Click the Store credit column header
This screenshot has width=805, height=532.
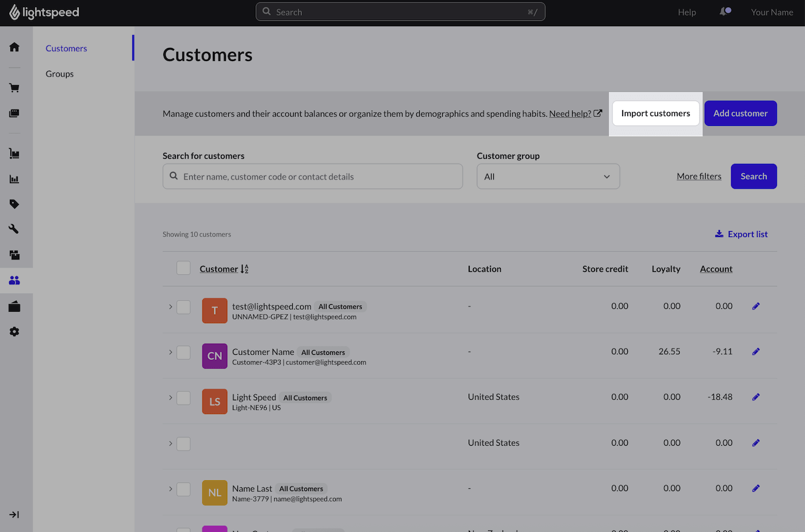[x=605, y=269]
